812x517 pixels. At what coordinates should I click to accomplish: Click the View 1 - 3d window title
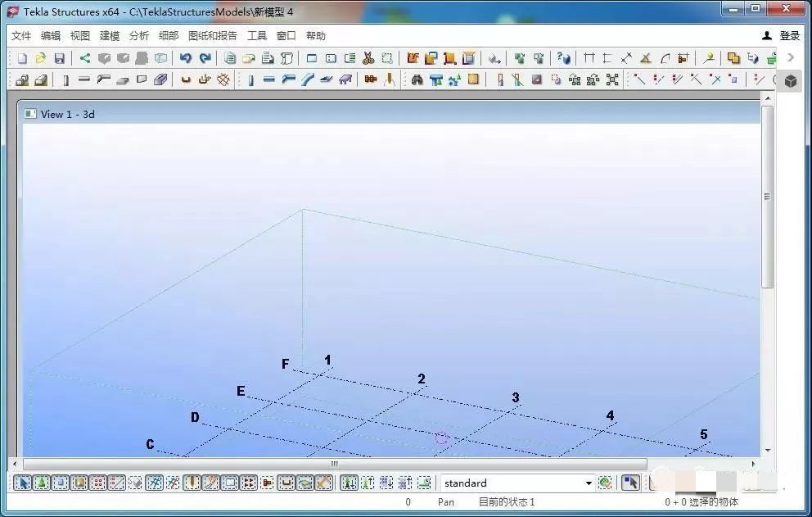pos(67,114)
